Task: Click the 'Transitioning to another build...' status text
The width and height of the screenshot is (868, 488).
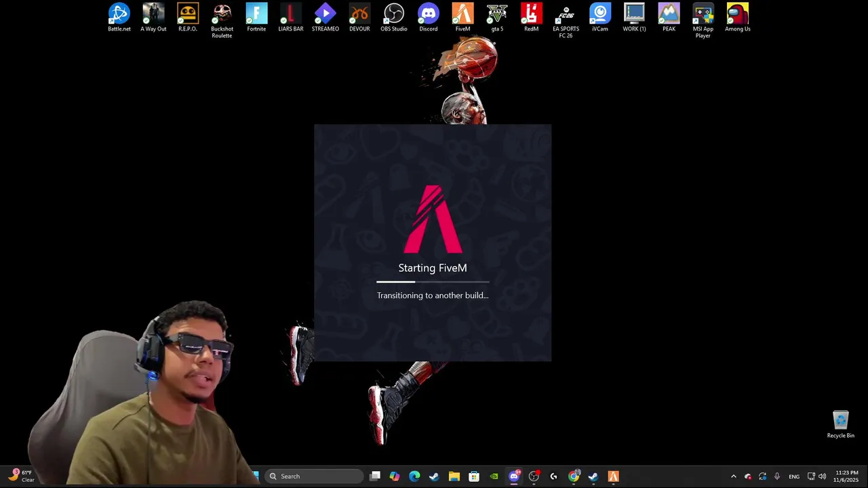Action: point(433,296)
